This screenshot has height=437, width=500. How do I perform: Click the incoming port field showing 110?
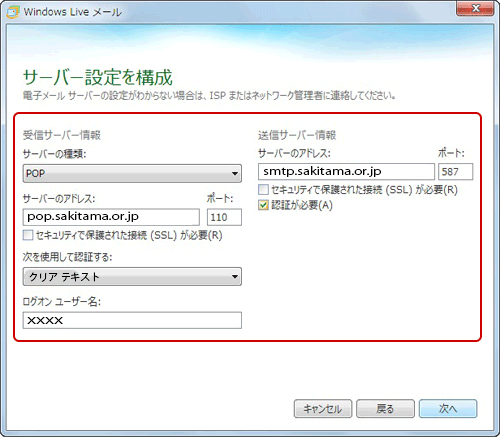[x=224, y=217]
